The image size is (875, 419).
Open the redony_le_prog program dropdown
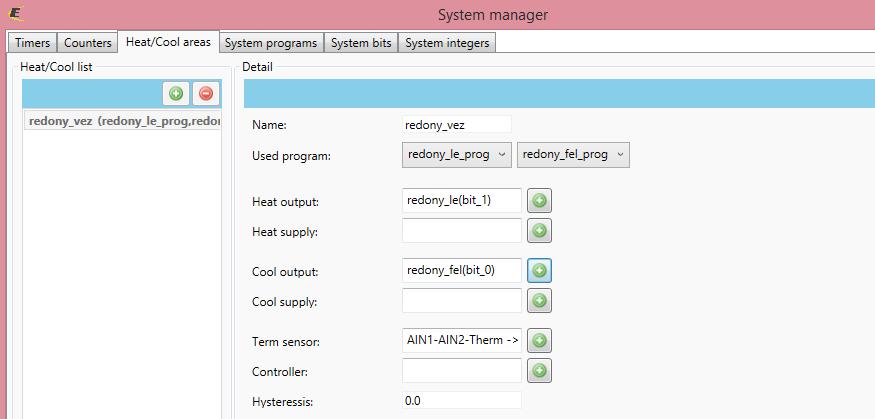[x=456, y=155]
